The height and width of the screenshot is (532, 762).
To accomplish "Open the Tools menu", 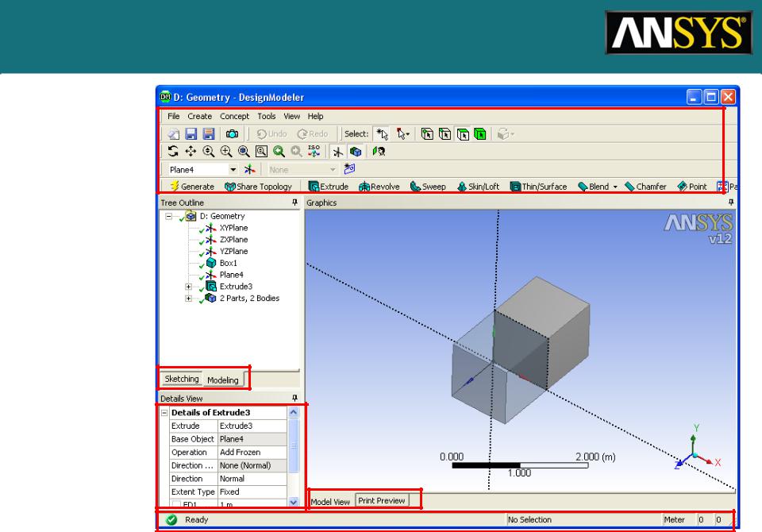I will 267,116.
